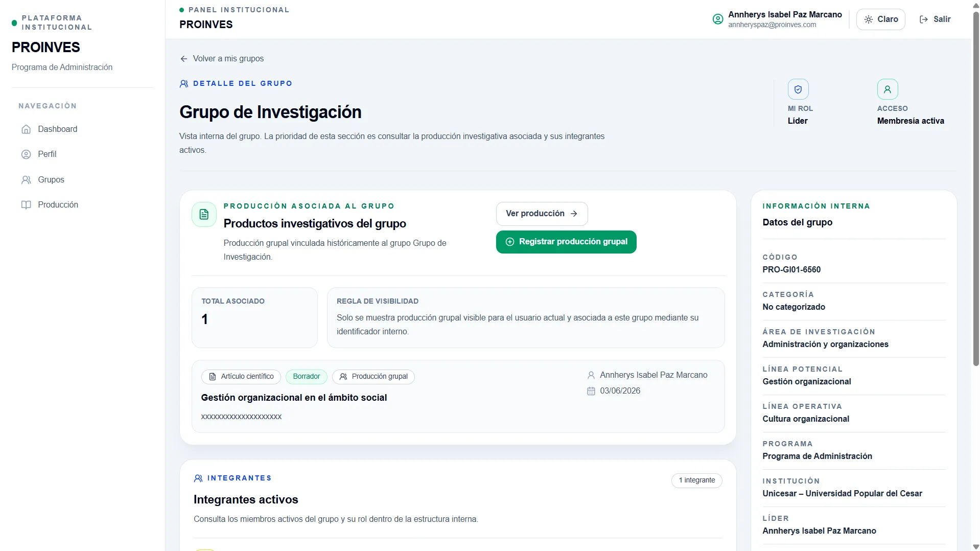This screenshot has width=980, height=551.
Task: Click the arrow icon in Ver producción button
Action: pyautogui.click(x=574, y=214)
